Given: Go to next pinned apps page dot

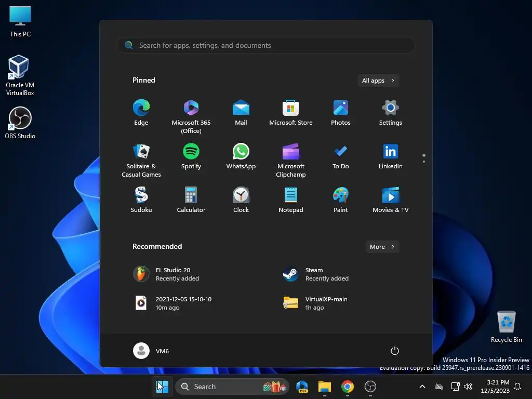Looking at the screenshot, I should (424, 162).
